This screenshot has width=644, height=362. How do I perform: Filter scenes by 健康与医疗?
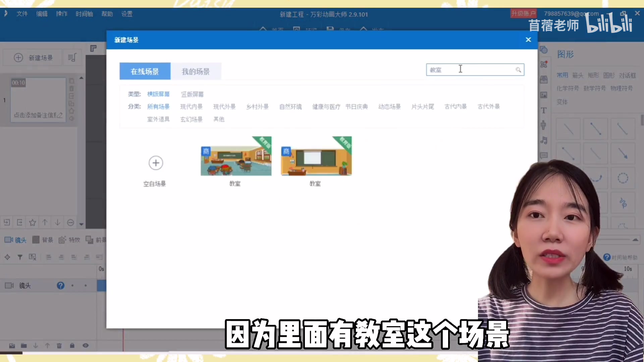pyautogui.click(x=326, y=107)
